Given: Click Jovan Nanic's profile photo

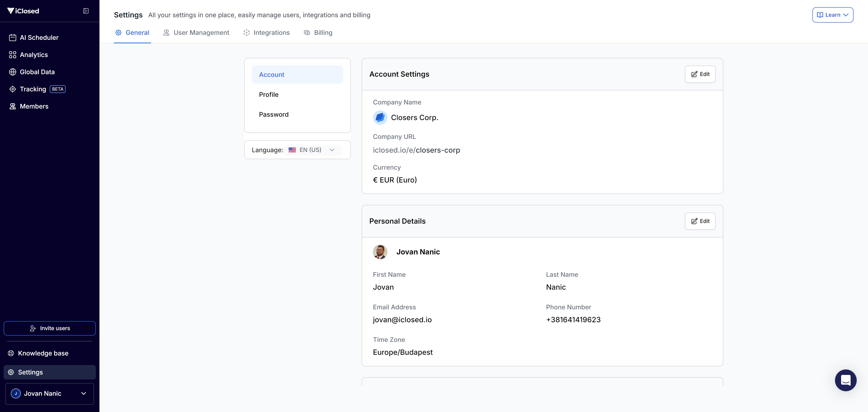Looking at the screenshot, I should (x=380, y=252).
